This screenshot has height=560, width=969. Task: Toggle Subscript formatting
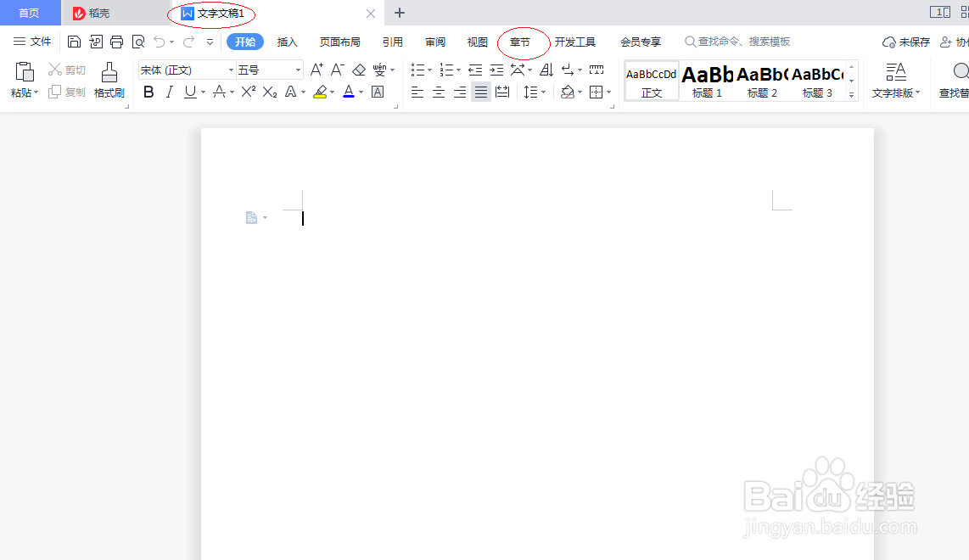[x=270, y=92]
